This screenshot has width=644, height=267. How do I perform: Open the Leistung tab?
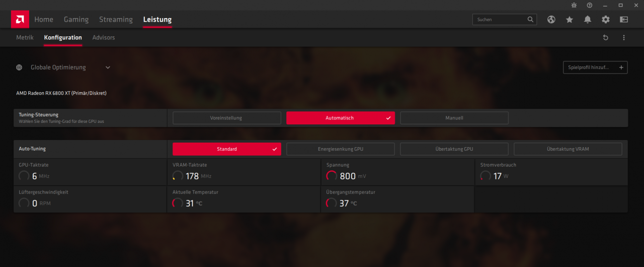coord(157,20)
